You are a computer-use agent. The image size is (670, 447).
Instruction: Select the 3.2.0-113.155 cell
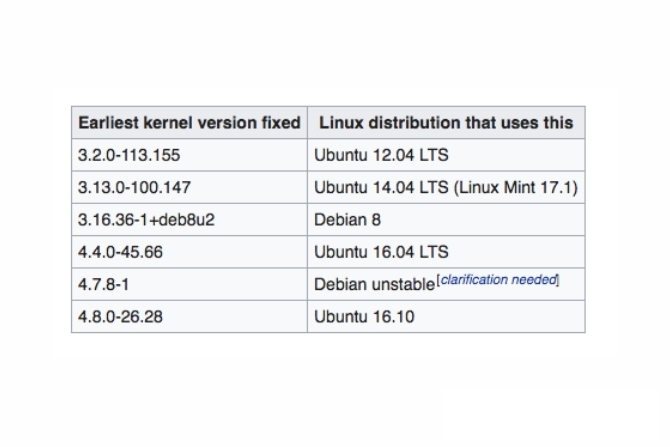pos(189,155)
